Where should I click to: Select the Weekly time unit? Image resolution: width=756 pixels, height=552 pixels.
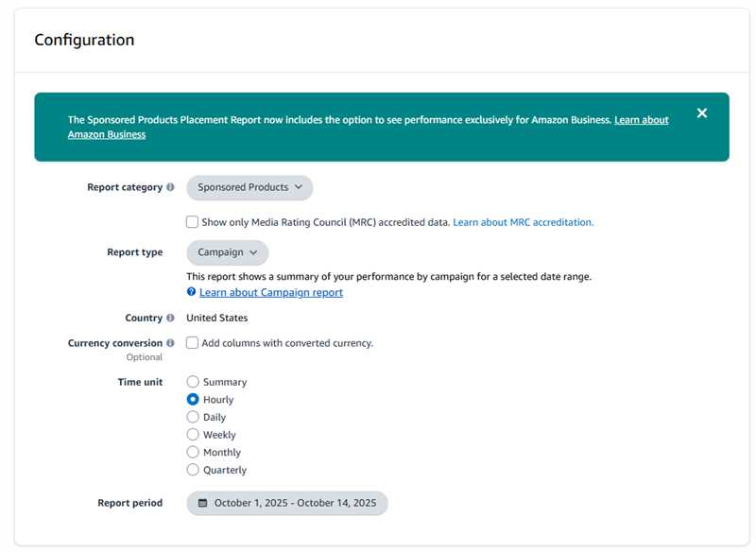pos(193,435)
